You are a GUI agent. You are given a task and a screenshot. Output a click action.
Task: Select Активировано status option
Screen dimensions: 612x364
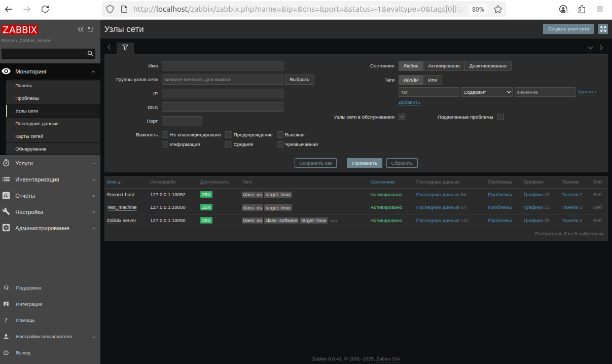pyautogui.click(x=444, y=66)
